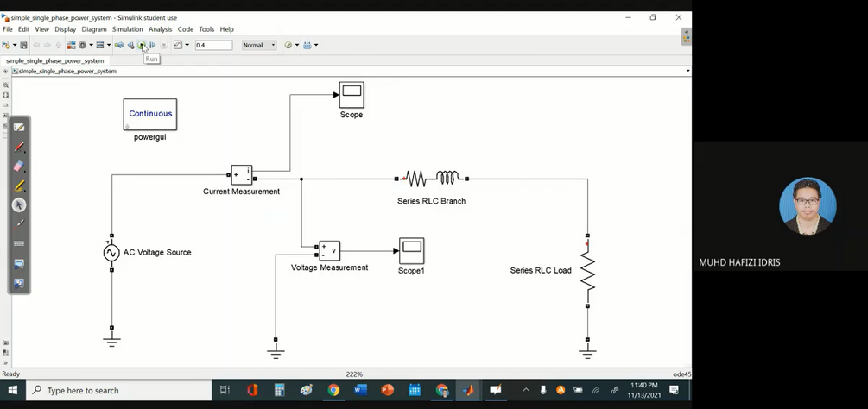Open the Normal simulation mode dropdown
This screenshot has width=868, height=409.
point(259,46)
